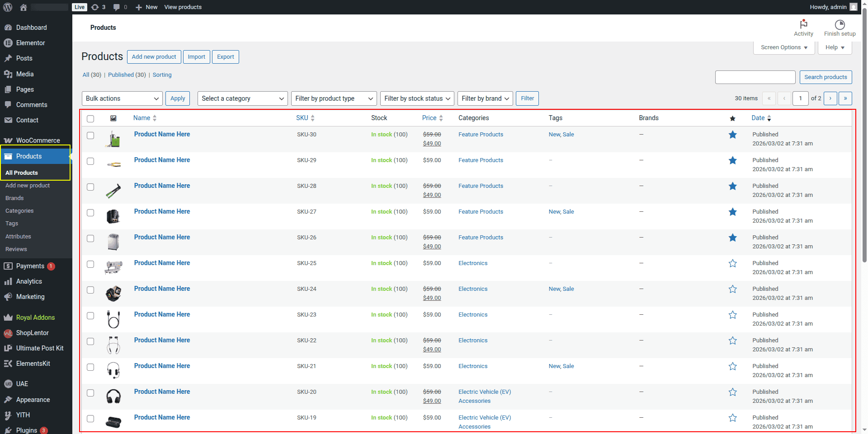Tick the checkbox for SKU-24 product
The image size is (868, 434).
point(90,290)
